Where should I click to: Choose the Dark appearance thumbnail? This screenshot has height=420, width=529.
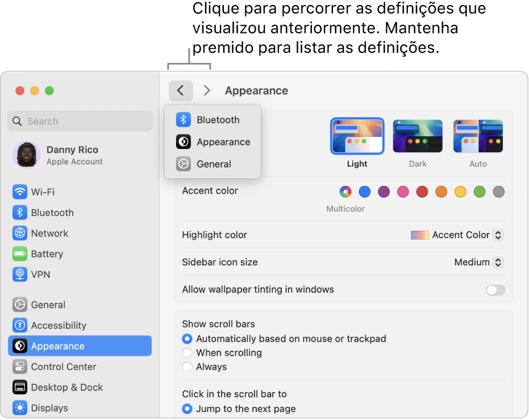pyautogui.click(x=418, y=136)
